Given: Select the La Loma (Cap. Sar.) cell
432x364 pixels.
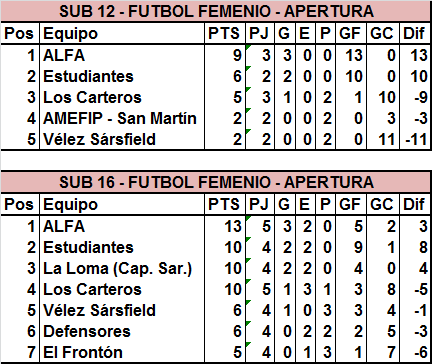Looking at the screenshot, I should click(x=122, y=268).
